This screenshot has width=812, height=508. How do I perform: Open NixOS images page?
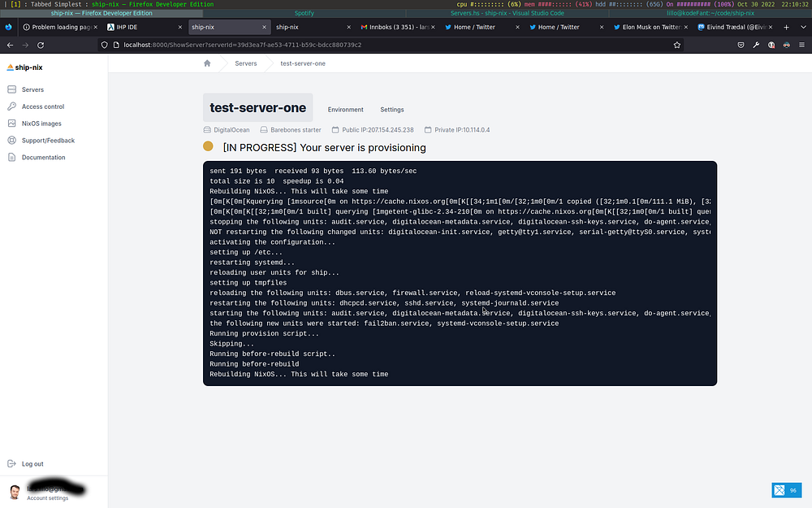41,124
